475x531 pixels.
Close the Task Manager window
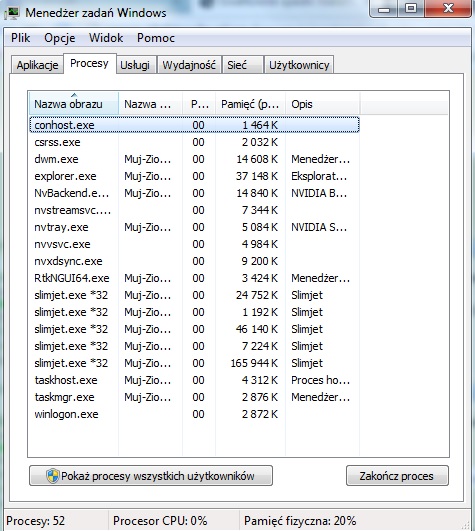pyautogui.click(x=448, y=9)
